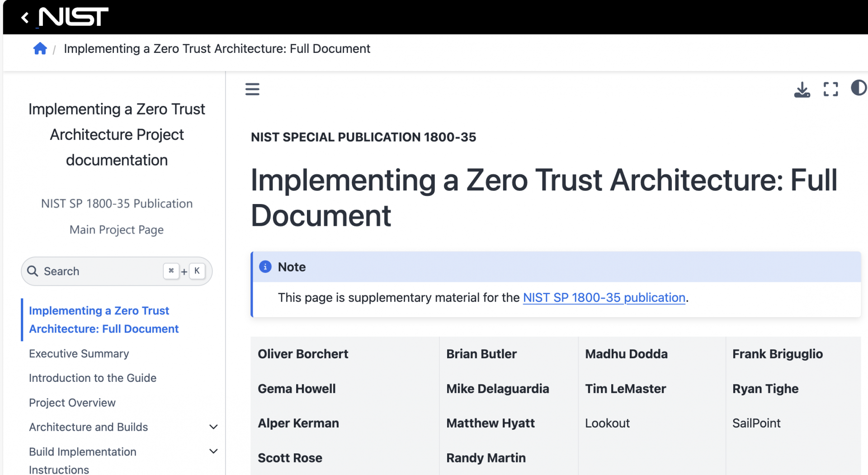This screenshot has width=868, height=475.
Task: Select Project Overview in sidebar
Action: click(x=72, y=403)
